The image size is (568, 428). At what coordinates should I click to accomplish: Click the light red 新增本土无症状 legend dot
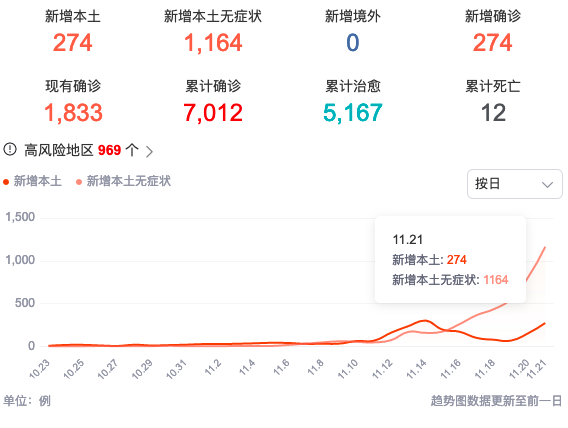click(79, 182)
